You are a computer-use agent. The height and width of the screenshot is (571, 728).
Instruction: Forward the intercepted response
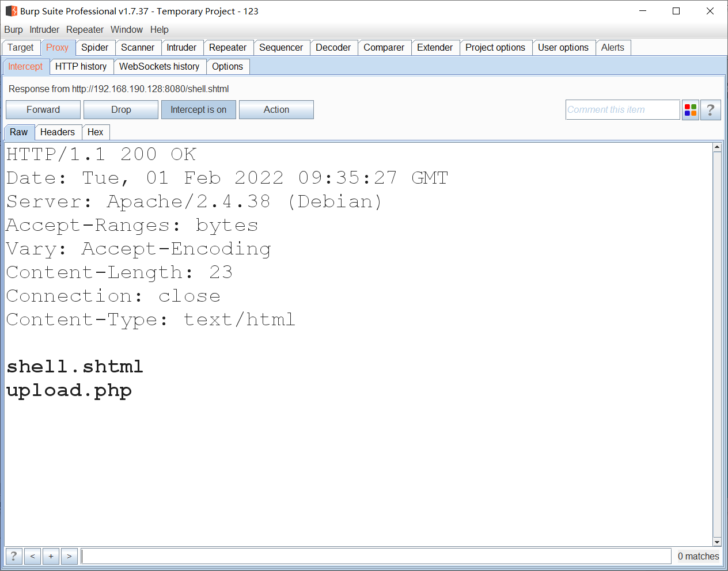[x=43, y=110]
